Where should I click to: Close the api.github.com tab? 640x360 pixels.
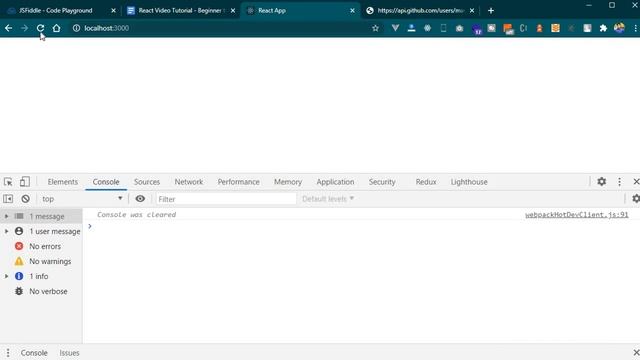[x=472, y=11]
